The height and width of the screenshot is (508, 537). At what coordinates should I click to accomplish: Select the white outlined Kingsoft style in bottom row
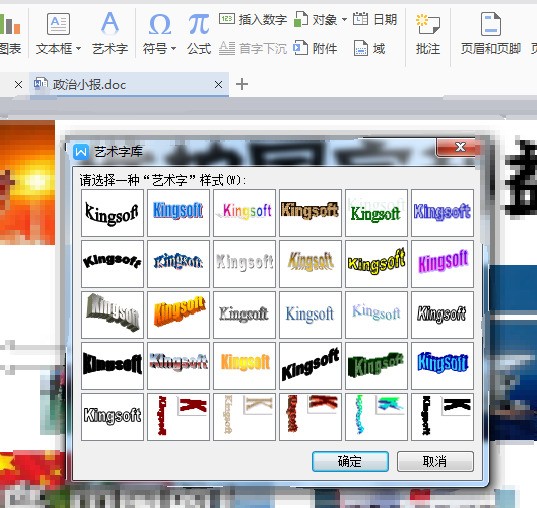point(112,417)
